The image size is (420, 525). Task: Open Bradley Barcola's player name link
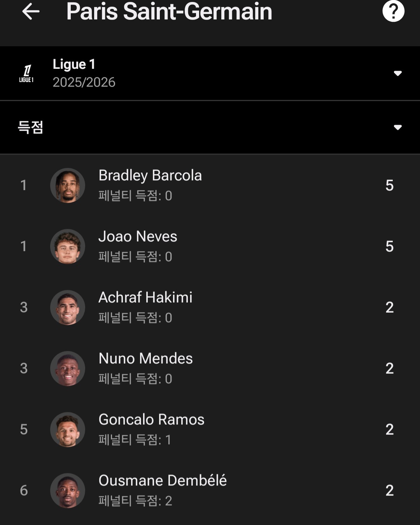click(x=150, y=175)
